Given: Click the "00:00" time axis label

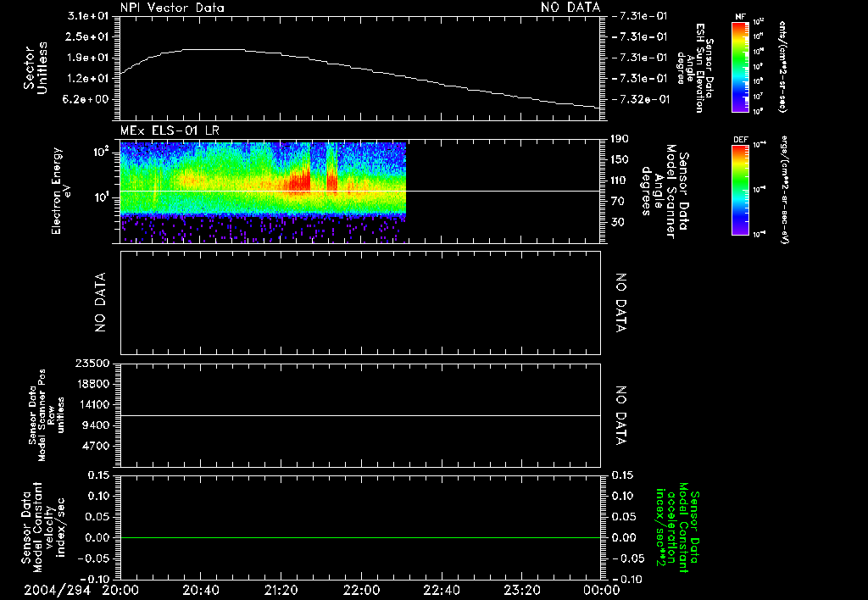Looking at the screenshot, I should [x=601, y=590].
